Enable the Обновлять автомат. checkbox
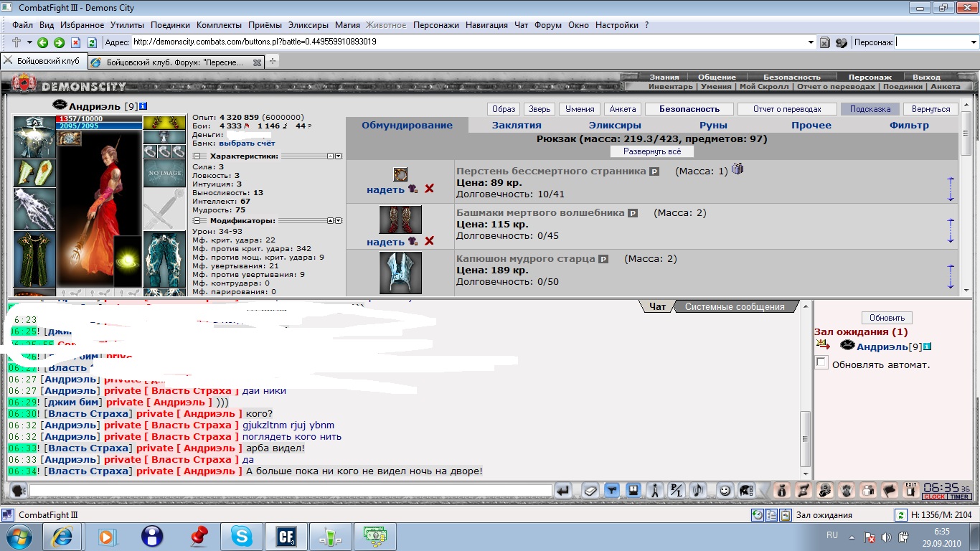The width and height of the screenshot is (980, 551). tap(821, 363)
